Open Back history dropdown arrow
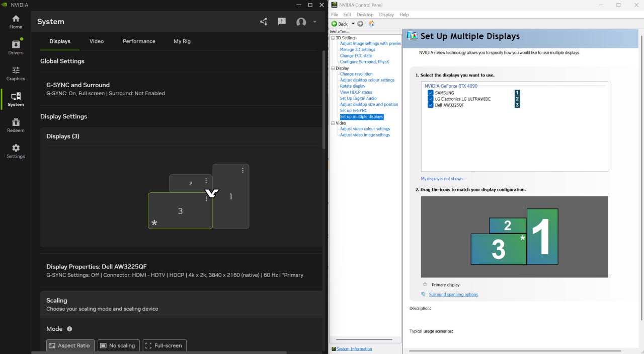Image resolution: width=644 pixels, height=354 pixels. point(353,24)
